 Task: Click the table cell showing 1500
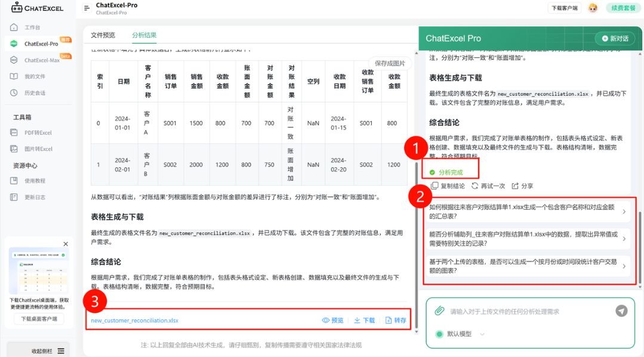(x=196, y=123)
